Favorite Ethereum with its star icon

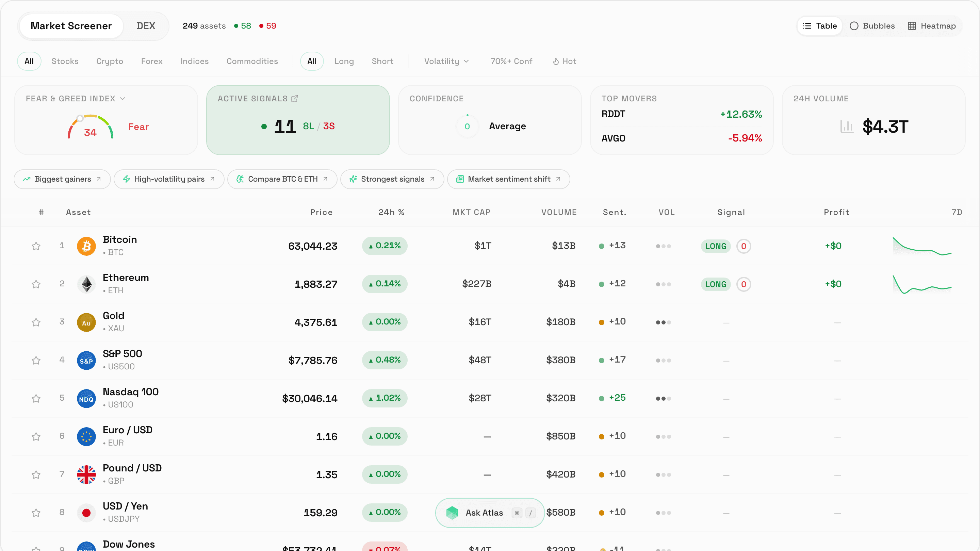coord(36,284)
